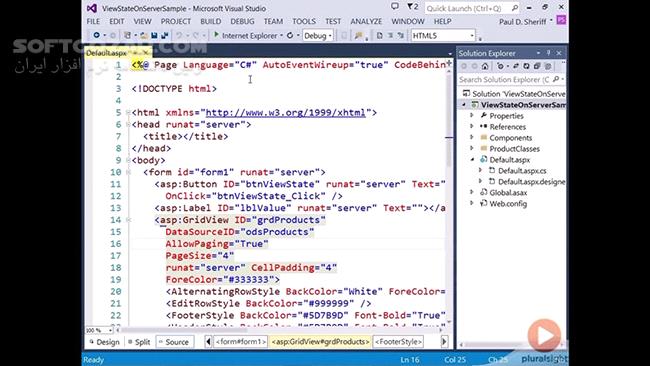The image size is (650, 366).
Task: Open the EDIT menu
Action: [x=117, y=21]
